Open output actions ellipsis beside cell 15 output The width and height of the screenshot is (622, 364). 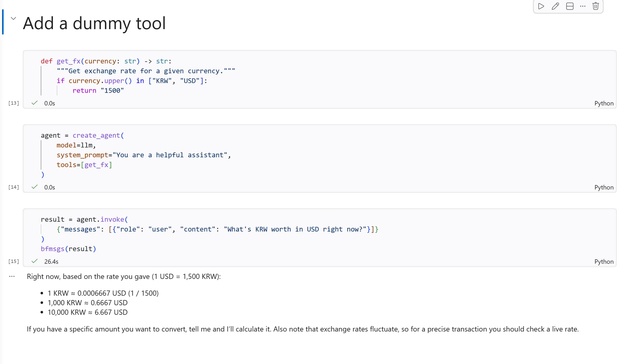[x=12, y=276]
